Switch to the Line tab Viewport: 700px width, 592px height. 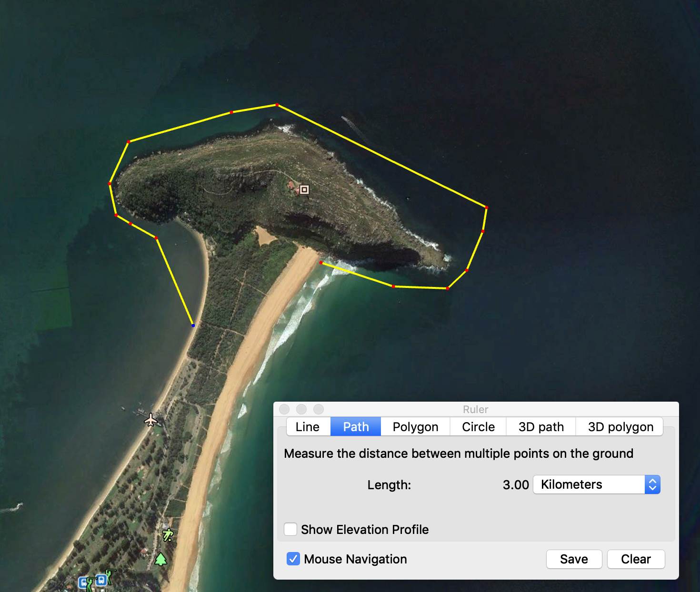[308, 427]
